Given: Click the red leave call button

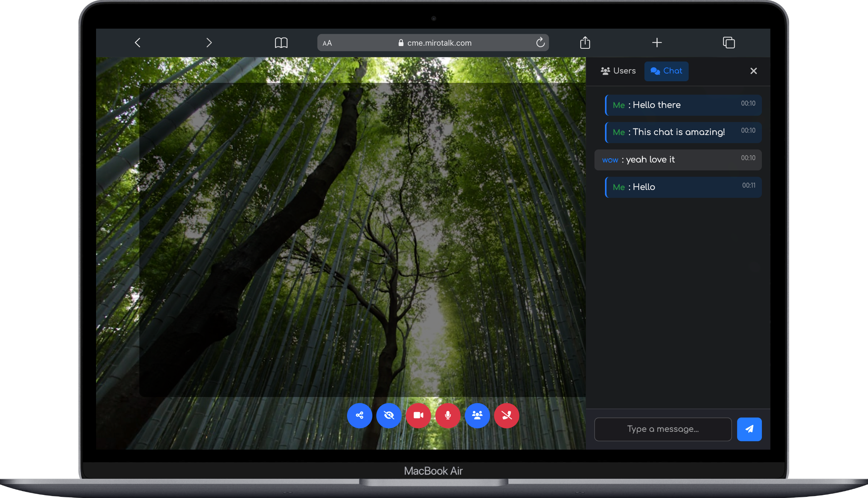Looking at the screenshot, I should point(507,415).
